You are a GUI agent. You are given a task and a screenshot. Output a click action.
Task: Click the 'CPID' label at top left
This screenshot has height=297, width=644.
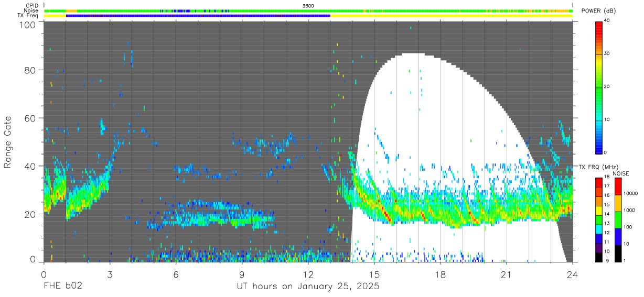31,6
